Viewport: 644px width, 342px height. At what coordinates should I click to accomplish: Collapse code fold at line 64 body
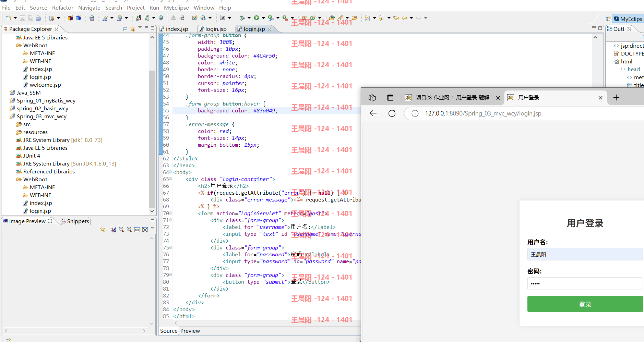[x=171, y=172]
